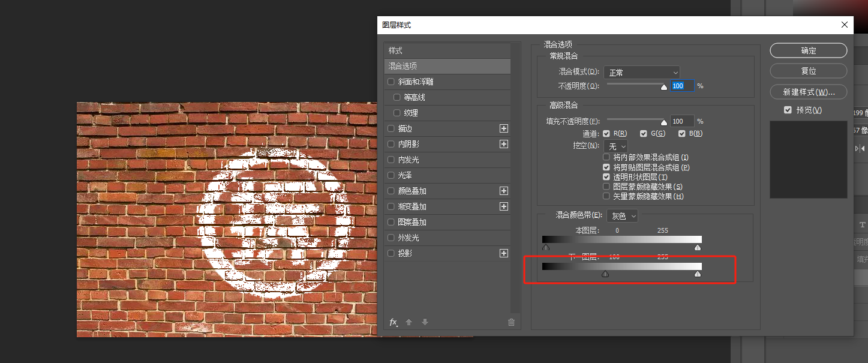Add another 内阴影 (Inner Shadow) effect with its plus icon
The width and height of the screenshot is (868, 363).
pos(504,144)
